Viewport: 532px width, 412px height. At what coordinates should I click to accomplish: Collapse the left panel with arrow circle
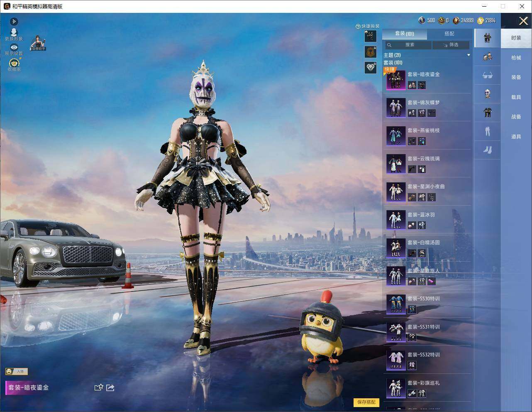tap(14, 21)
